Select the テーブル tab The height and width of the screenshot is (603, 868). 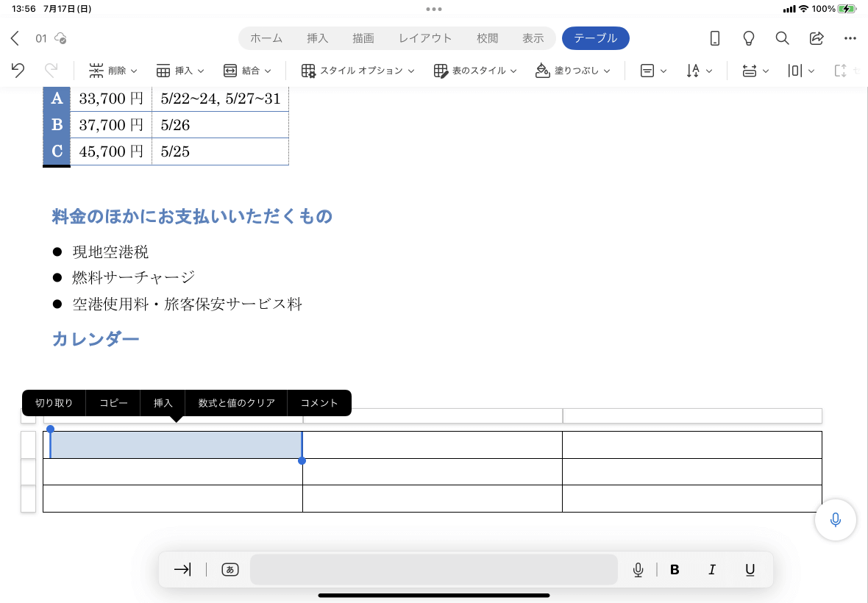595,38
